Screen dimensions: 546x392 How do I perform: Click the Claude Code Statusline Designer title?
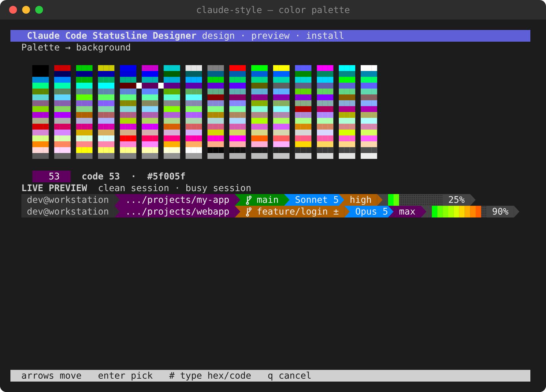pyautogui.click(x=112, y=36)
